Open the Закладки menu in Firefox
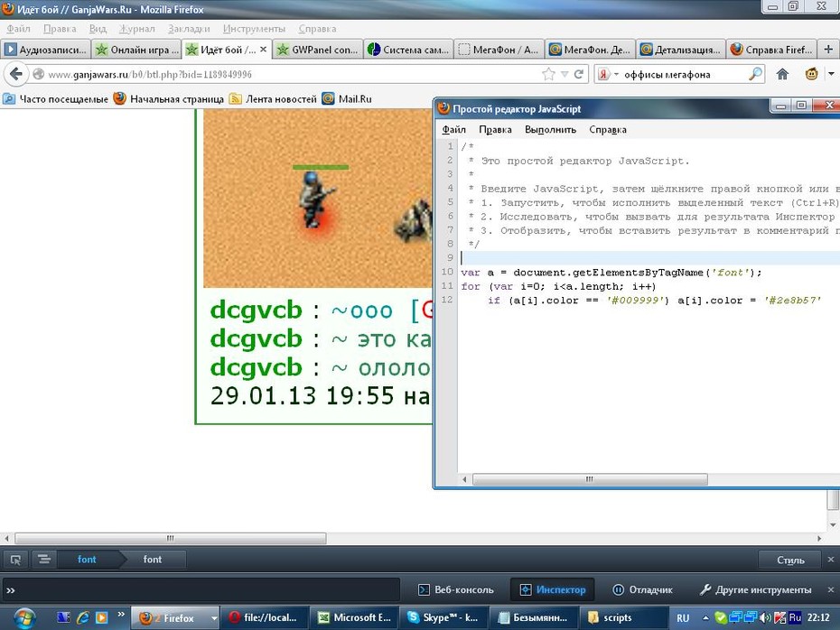 pos(189,28)
